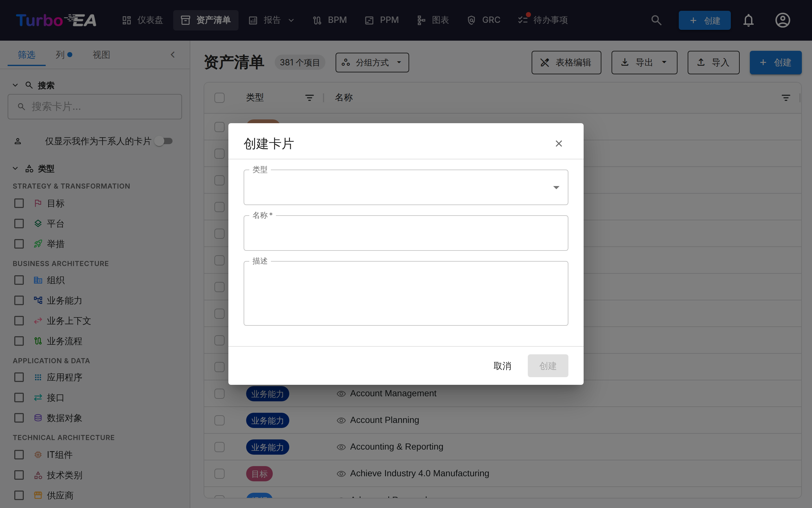Collapse the 搜索 section chevron

click(15, 85)
